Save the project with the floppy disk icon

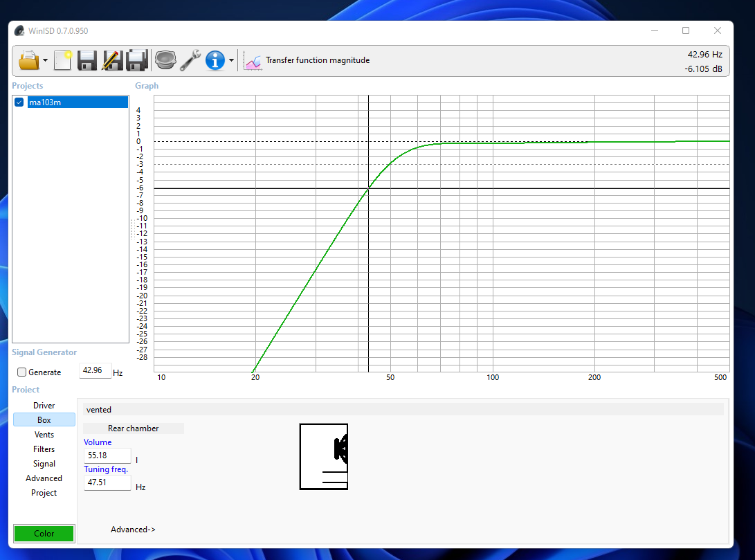pyautogui.click(x=87, y=61)
